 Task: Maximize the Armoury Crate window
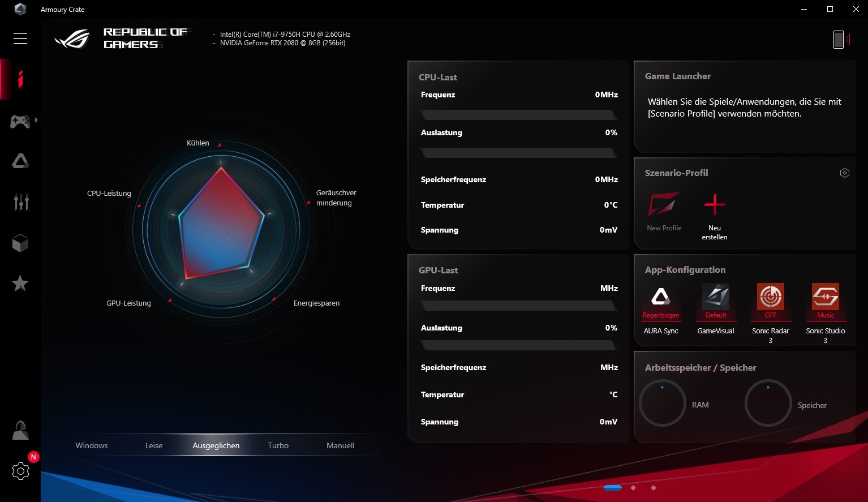pyautogui.click(x=830, y=9)
